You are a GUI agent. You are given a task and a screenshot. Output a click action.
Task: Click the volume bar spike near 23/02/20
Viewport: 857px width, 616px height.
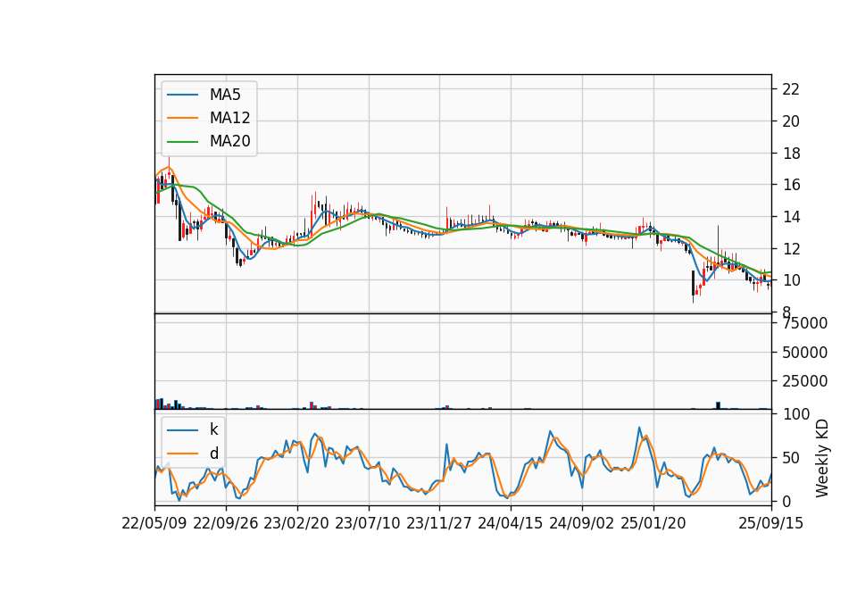pos(312,405)
